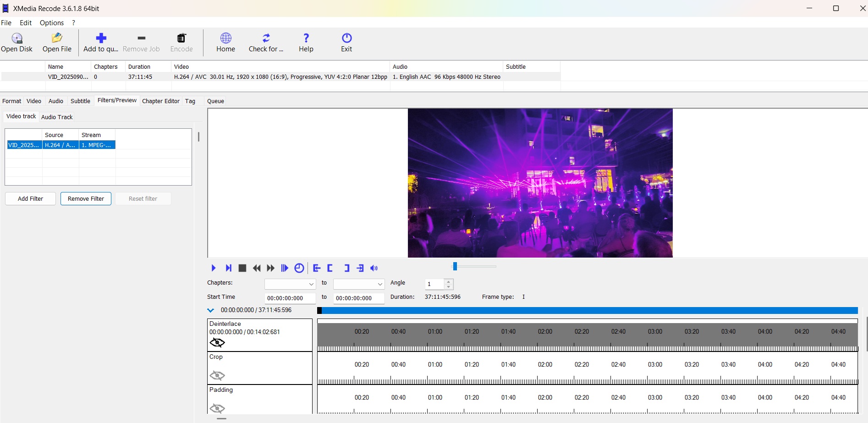Enable the Crop filter eye icon

click(x=217, y=376)
